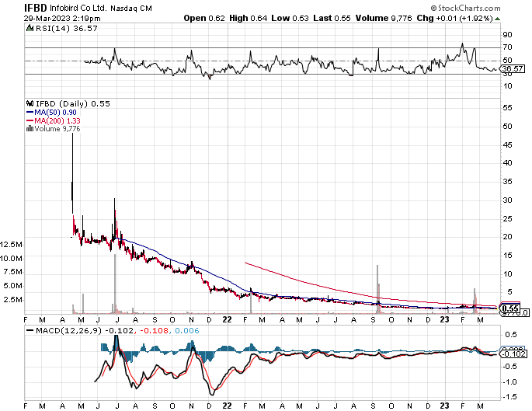Click the Volume 9,776 legend entry
Screen dimensions: 532x411
pyautogui.click(x=57, y=129)
